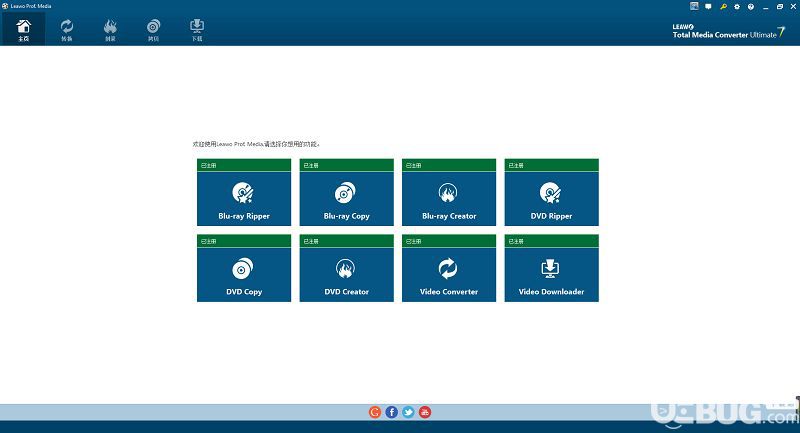
Task: Open the Download tab in top toolbar
Action: tap(197, 30)
